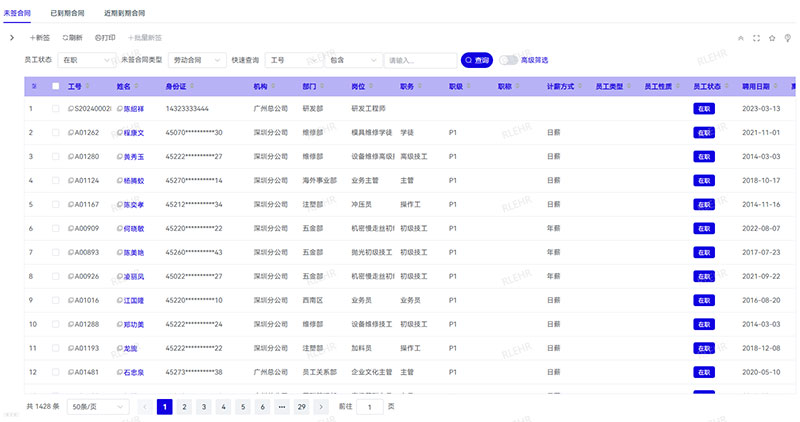This screenshot has height=422, width=800.
Task: Sort by 计薪方式 column
Action: (x=580, y=86)
